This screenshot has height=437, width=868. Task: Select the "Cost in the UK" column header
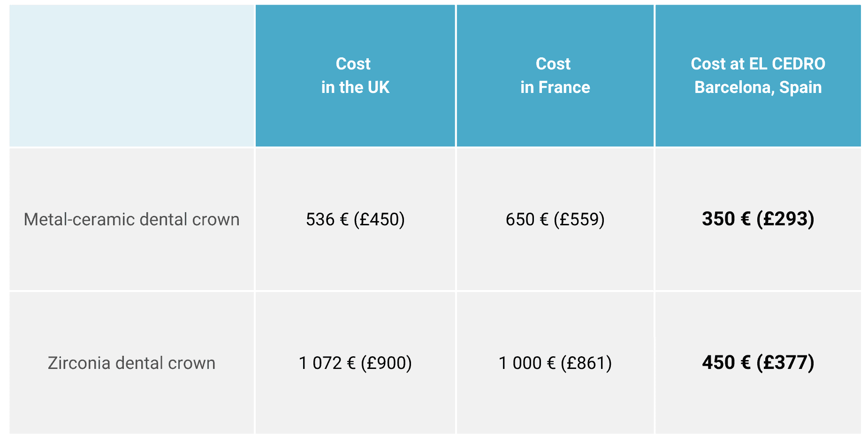tap(355, 76)
